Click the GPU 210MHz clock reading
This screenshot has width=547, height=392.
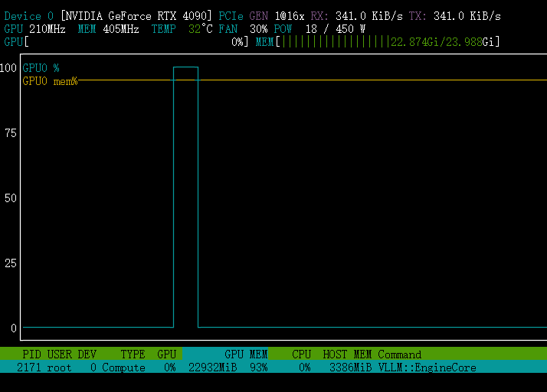[x=35, y=29]
